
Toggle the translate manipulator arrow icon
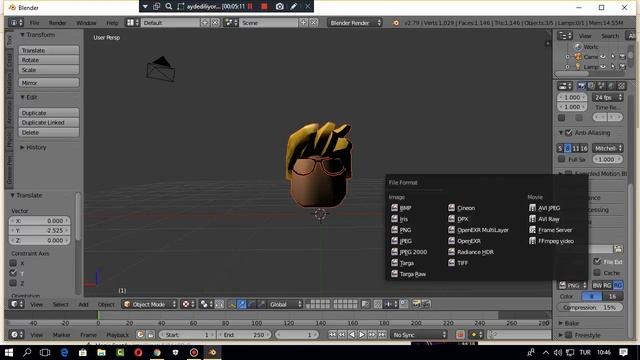[242, 304]
